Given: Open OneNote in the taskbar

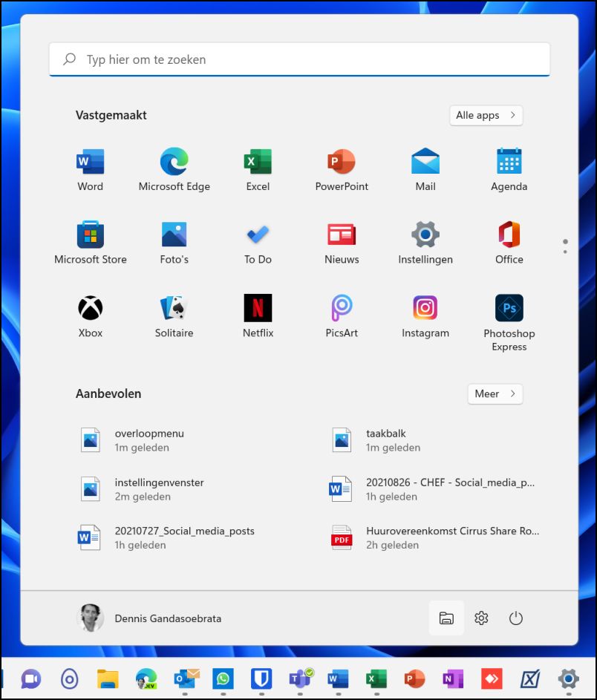Looking at the screenshot, I should [x=453, y=679].
